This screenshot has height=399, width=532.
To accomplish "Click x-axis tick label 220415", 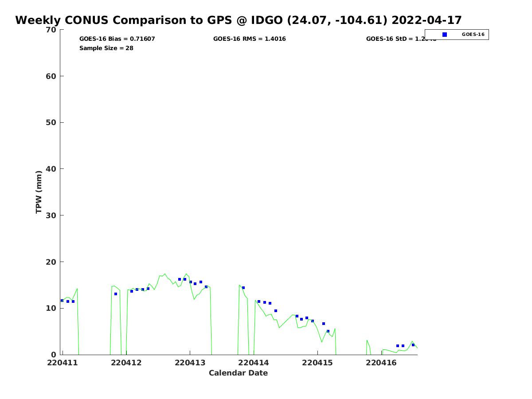I will point(318,363).
